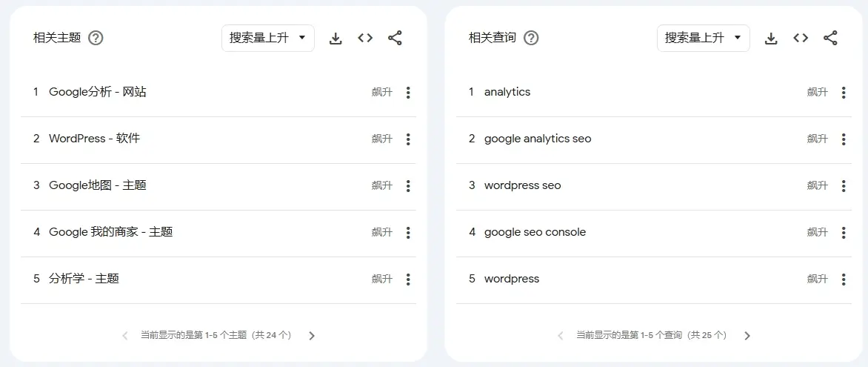Share the 相关查询 panel
The width and height of the screenshot is (868, 367).
click(x=830, y=38)
